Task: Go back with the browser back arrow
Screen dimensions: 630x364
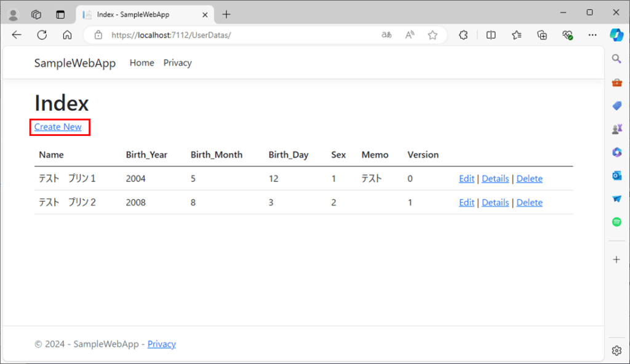Action: click(x=17, y=35)
